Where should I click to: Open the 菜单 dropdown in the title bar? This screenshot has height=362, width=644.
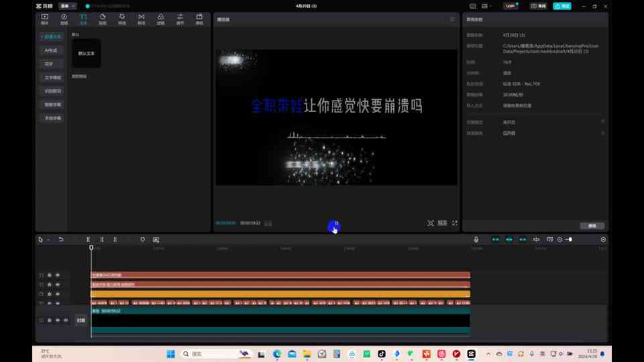click(x=67, y=6)
